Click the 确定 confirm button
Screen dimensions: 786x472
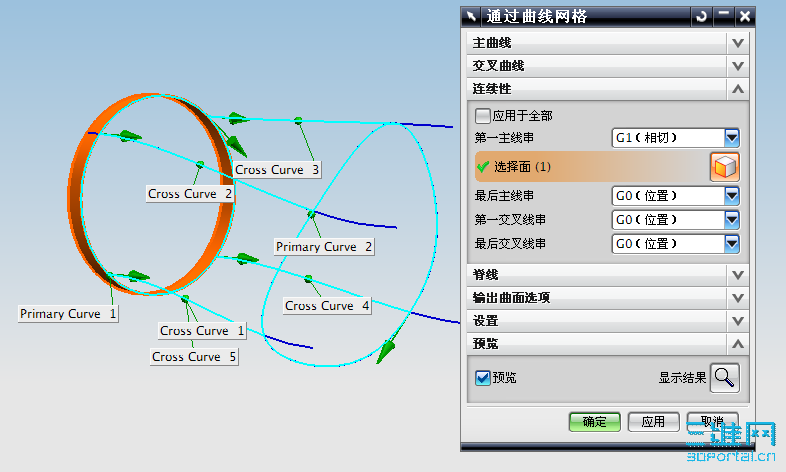595,422
